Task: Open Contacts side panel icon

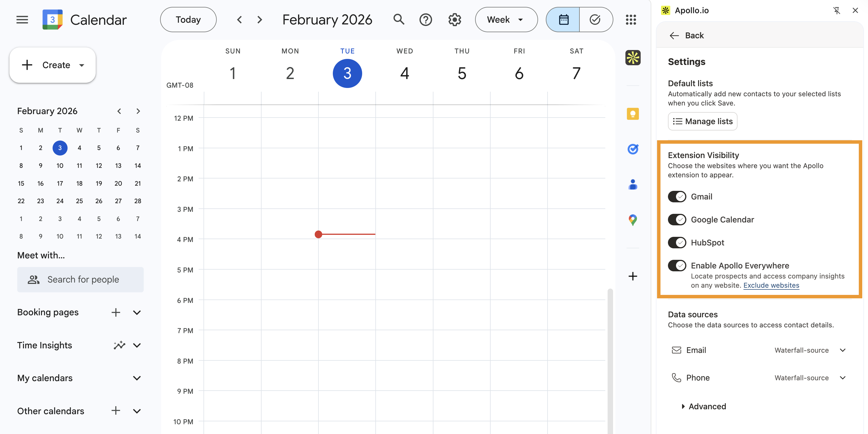Action: point(633,184)
